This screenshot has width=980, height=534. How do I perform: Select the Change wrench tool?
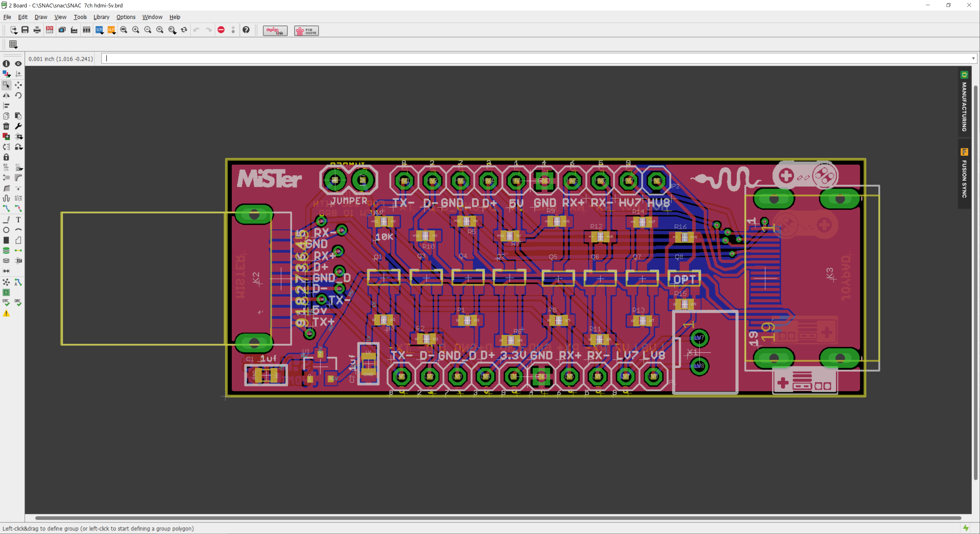tap(18, 126)
